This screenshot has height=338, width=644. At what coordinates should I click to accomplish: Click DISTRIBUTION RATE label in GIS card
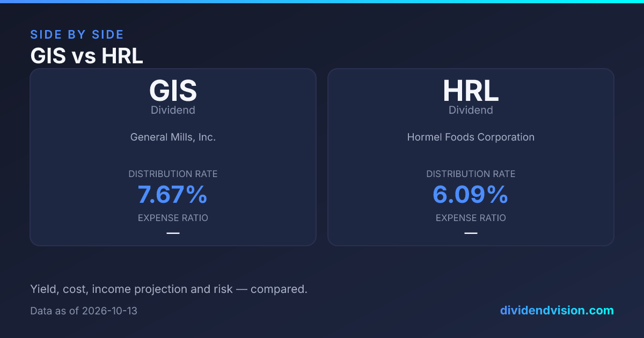point(173,174)
